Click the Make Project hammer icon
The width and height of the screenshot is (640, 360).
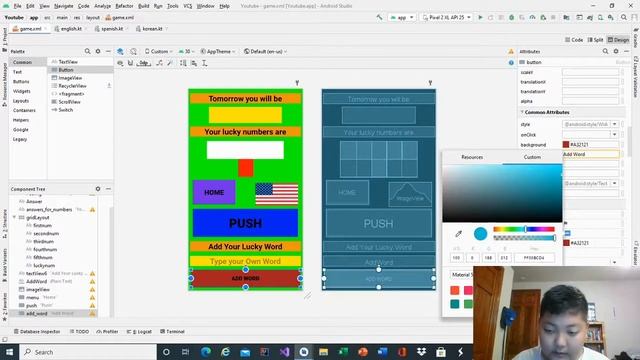tap(379, 18)
